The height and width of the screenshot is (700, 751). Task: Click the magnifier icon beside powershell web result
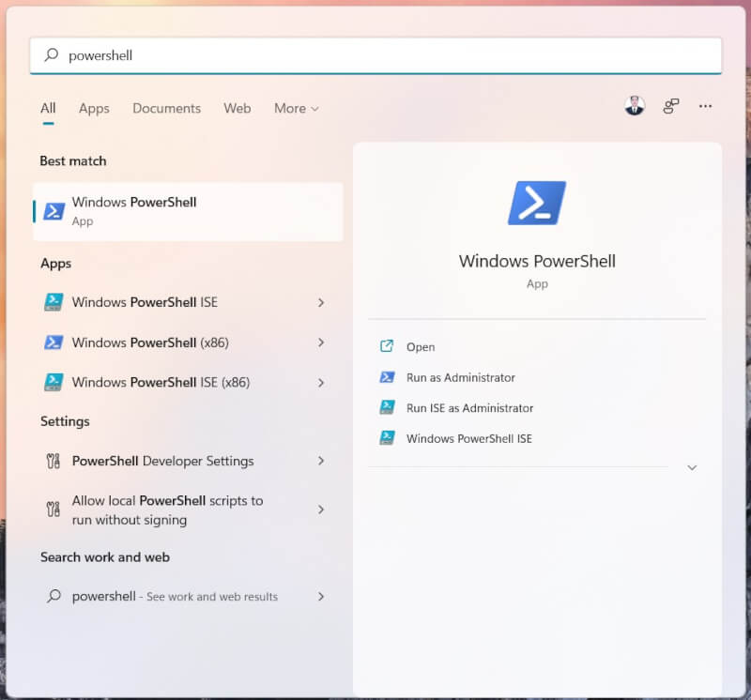(54, 596)
